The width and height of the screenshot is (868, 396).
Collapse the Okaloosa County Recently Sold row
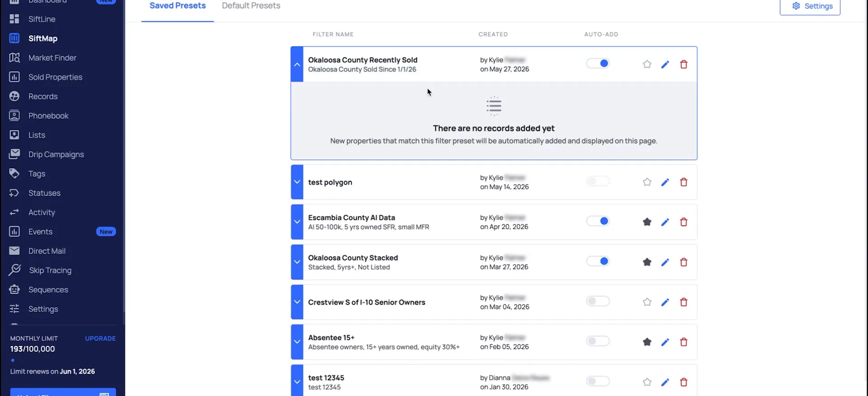(297, 64)
